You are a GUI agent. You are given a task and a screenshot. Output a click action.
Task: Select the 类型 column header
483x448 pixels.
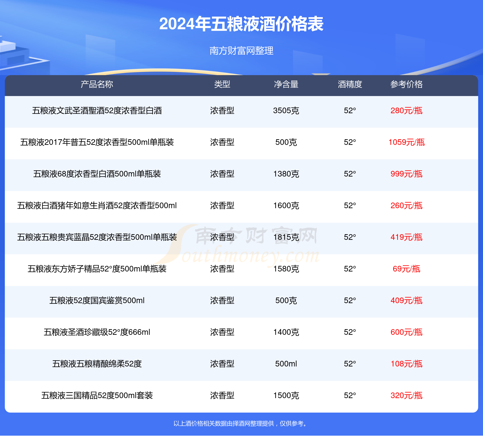(x=222, y=84)
